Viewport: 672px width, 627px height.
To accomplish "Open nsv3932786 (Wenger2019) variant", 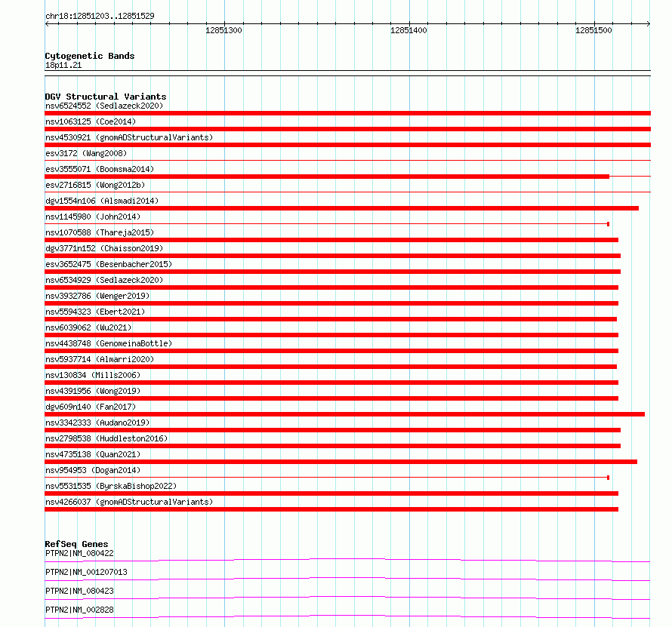I will tap(97, 296).
